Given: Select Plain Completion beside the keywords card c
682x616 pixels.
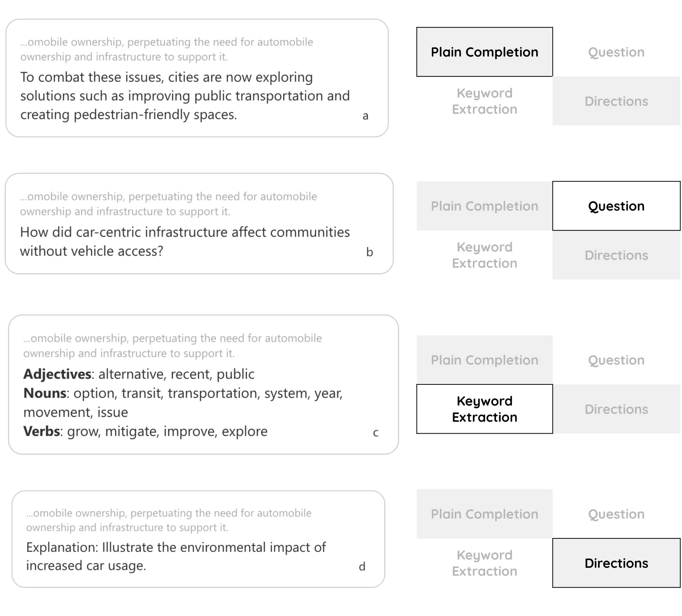Looking at the screenshot, I should pyautogui.click(x=484, y=360).
